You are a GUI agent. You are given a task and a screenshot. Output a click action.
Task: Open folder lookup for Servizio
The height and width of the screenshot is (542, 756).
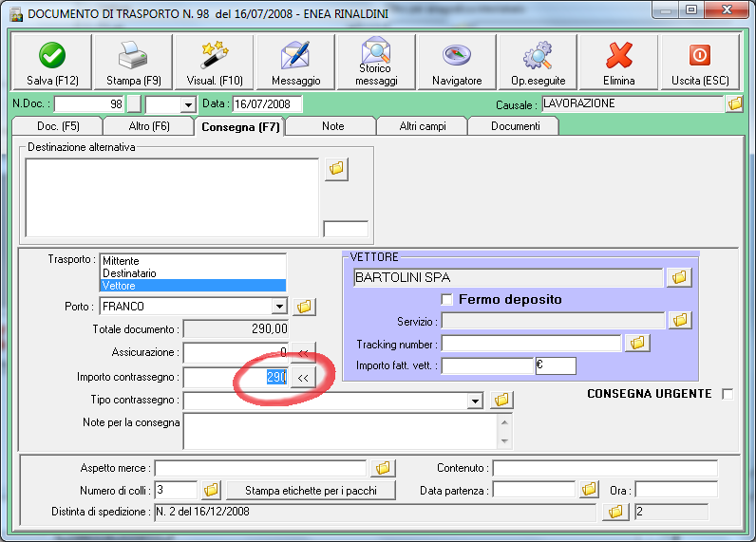(680, 320)
